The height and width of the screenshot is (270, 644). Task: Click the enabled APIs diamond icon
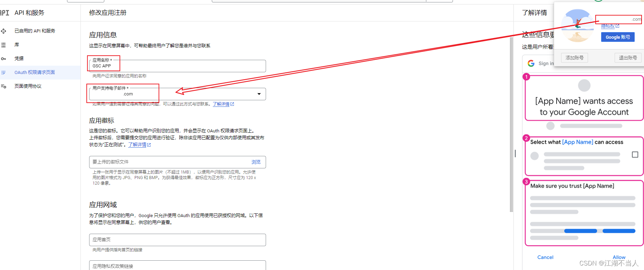(3, 31)
